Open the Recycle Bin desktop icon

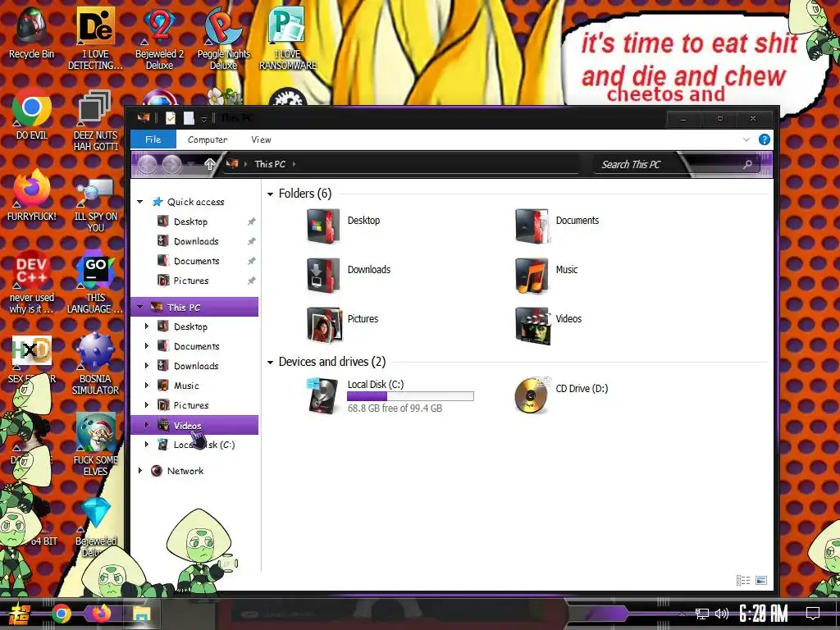pyautogui.click(x=32, y=34)
